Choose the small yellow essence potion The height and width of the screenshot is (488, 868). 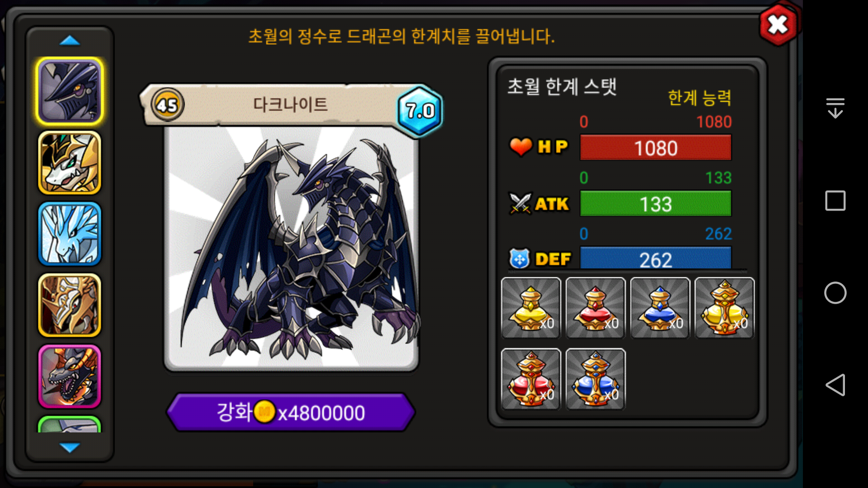[x=531, y=308]
